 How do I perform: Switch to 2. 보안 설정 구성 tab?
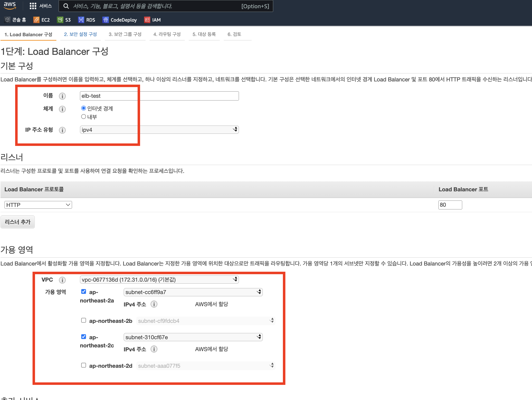(80, 34)
